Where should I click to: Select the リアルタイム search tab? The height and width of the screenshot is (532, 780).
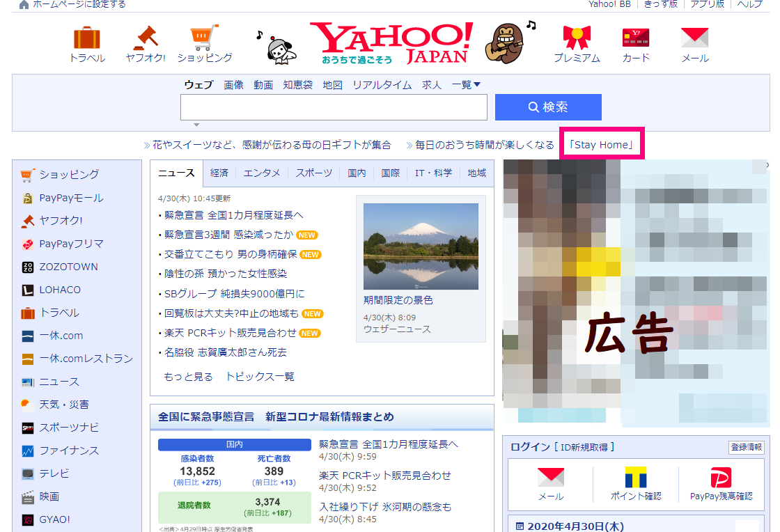tap(382, 85)
